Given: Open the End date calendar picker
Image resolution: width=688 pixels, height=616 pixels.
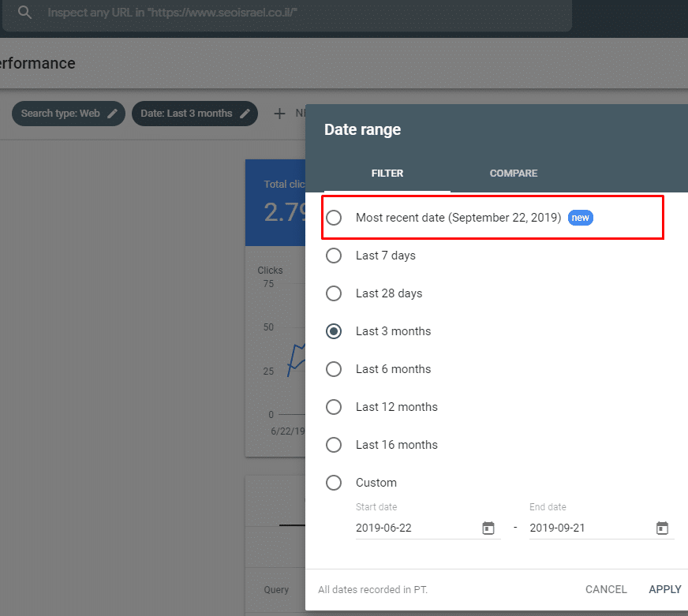Looking at the screenshot, I should (662, 528).
